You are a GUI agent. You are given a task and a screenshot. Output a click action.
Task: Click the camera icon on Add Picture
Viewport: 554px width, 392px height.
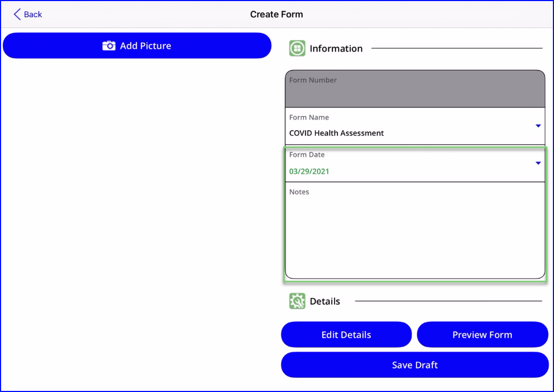109,46
